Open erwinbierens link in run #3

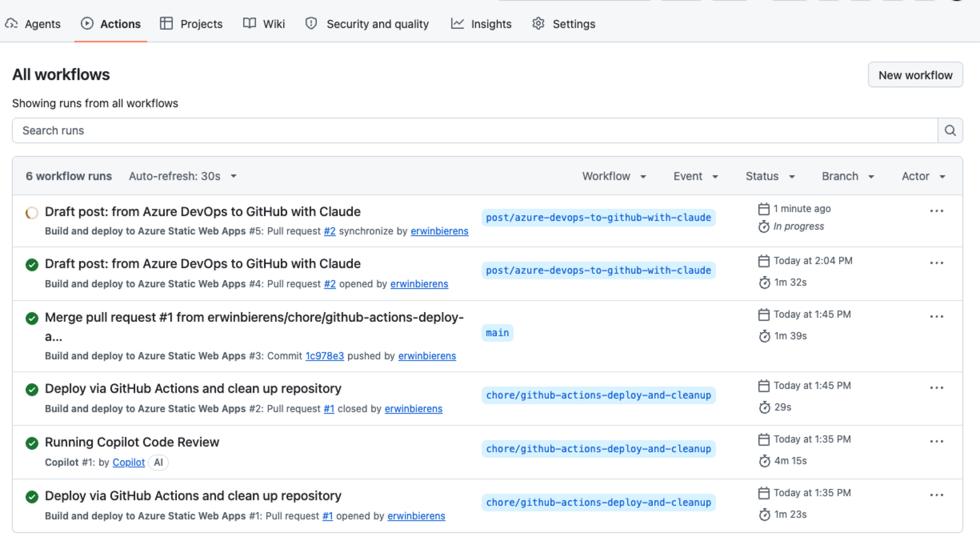point(427,356)
